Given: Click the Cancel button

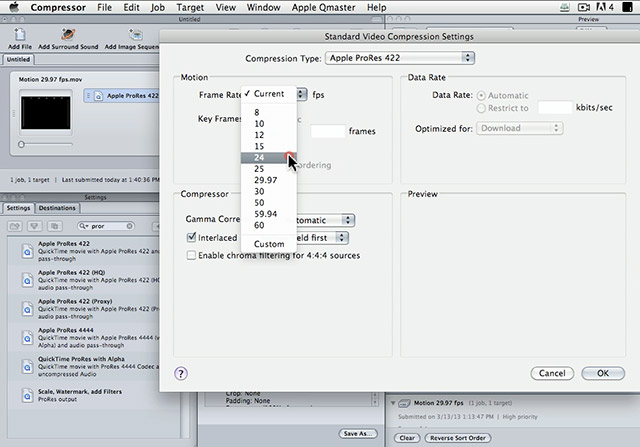Looking at the screenshot, I should pyautogui.click(x=552, y=373).
